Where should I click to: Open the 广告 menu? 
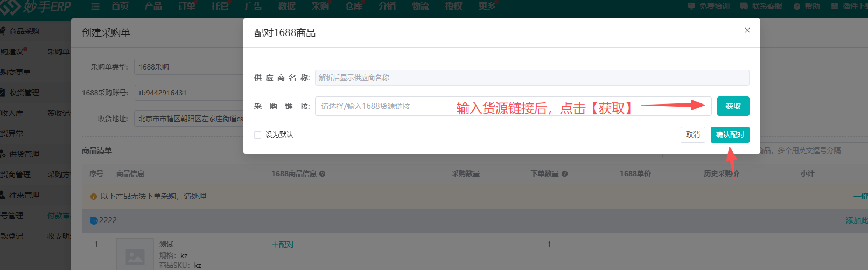[x=253, y=6]
